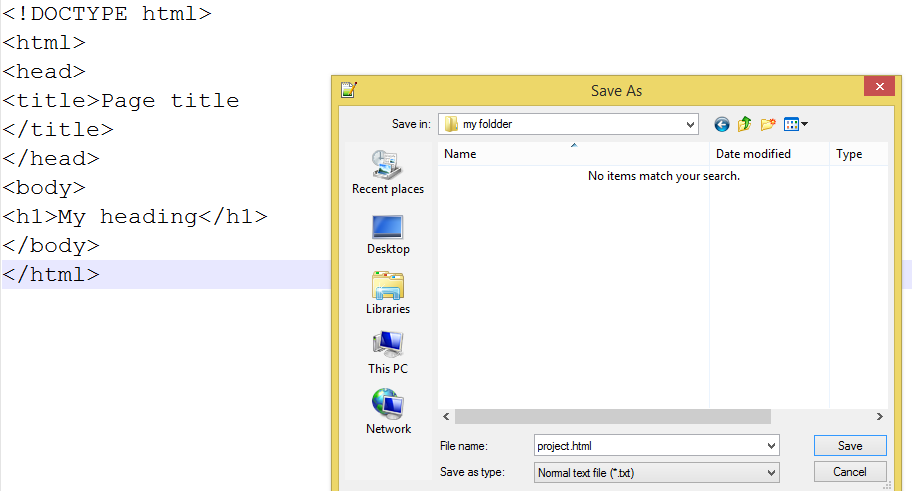Click the Notepad++ icon in title bar

tap(348, 90)
